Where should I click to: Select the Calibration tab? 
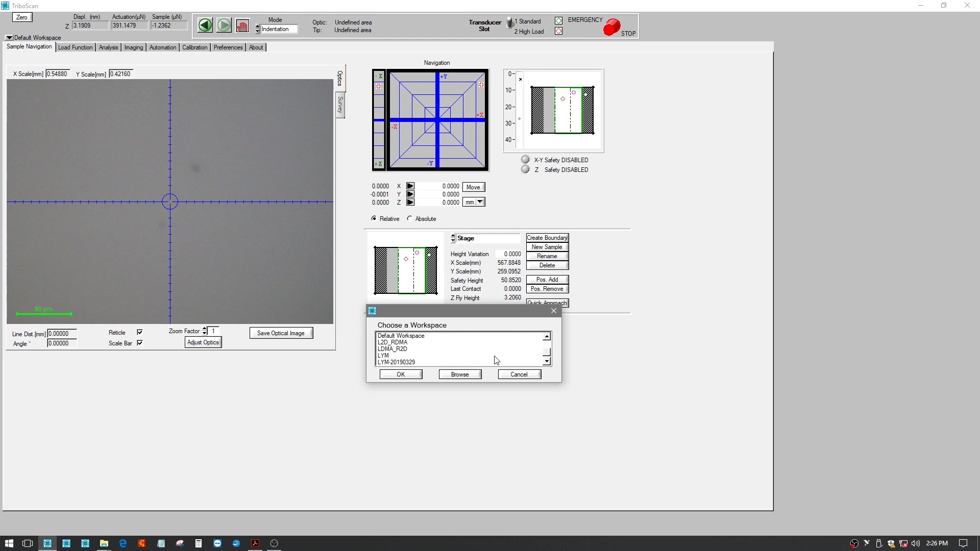(194, 47)
